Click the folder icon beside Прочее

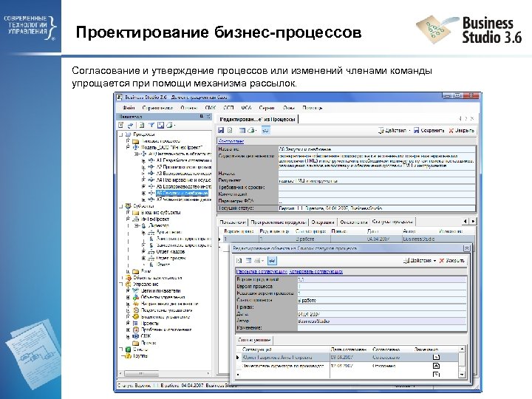[136, 343]
